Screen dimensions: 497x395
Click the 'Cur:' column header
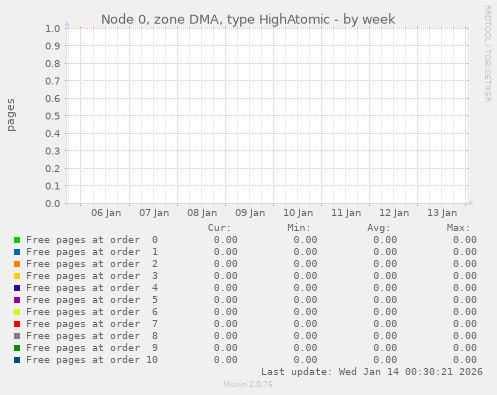pyautogui.click(x=219, y=228)
